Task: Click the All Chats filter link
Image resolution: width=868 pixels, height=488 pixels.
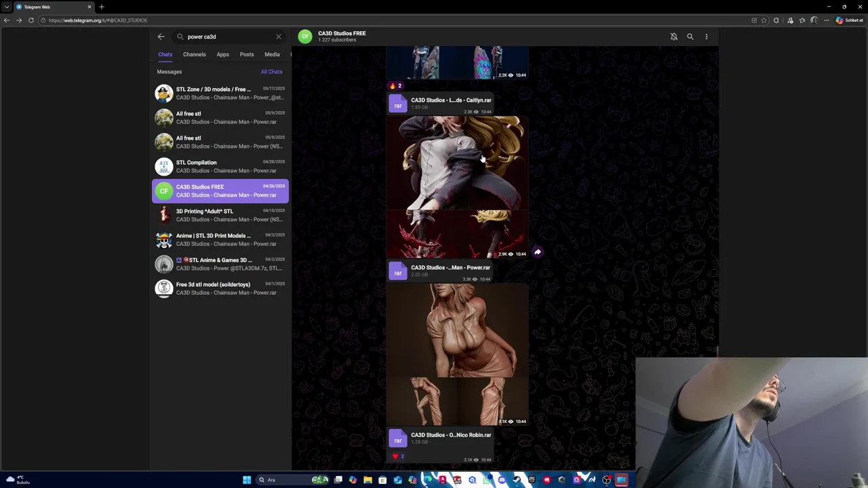Action: pos(271,72)
